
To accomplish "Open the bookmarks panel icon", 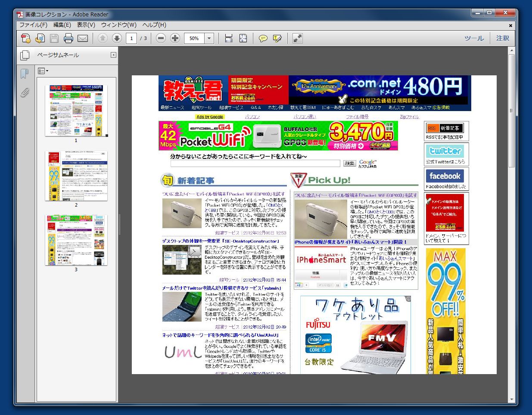I will (25, 74).
